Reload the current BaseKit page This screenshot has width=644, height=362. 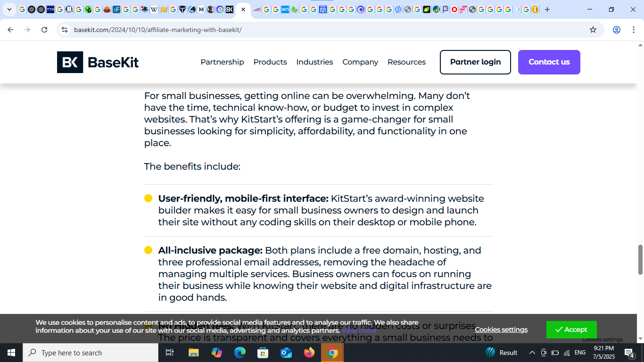[44, 30]
